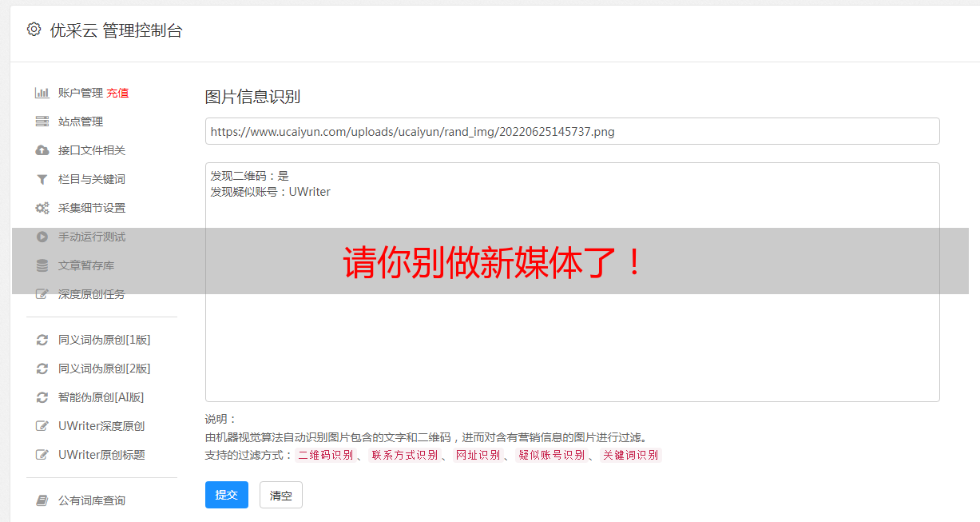Viewport: 980px width, 522px height.
Task: Select 栏目与关键词 in the sidebar
Action: pyautogui.click(x=92, y=179)
